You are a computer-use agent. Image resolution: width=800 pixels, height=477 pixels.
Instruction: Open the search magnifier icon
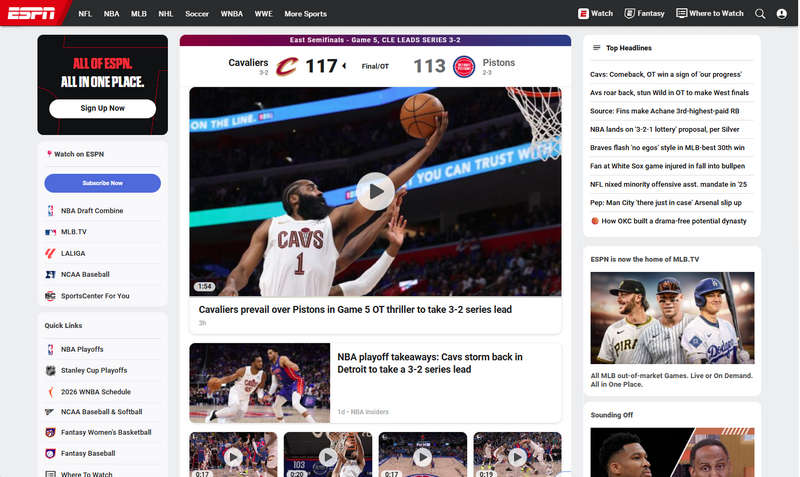click(760, 14)
